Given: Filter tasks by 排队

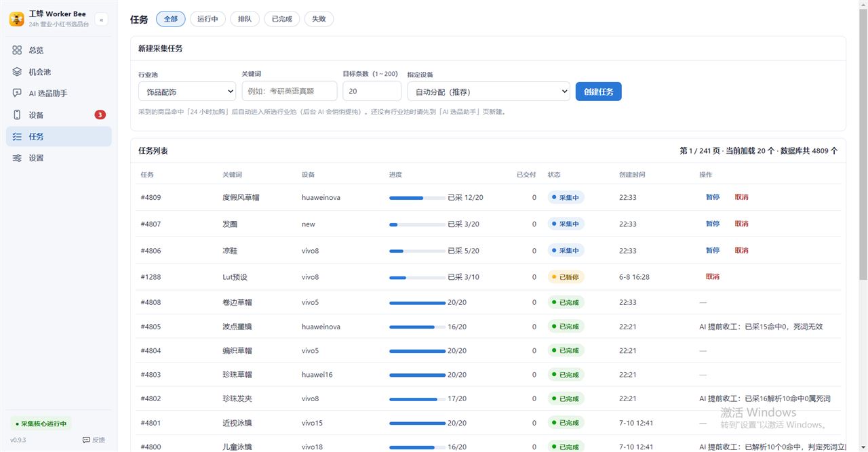Looking at the screenshot, I should coord(244,19).
